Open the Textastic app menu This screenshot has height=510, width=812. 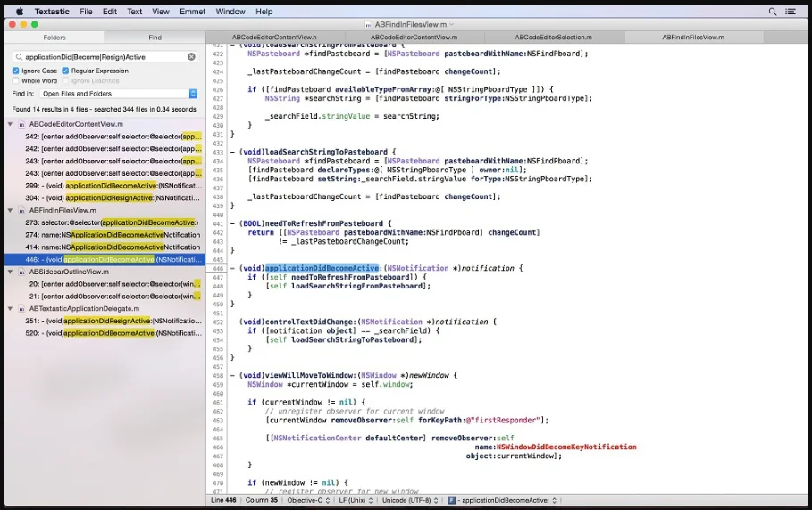click(52, 12)
